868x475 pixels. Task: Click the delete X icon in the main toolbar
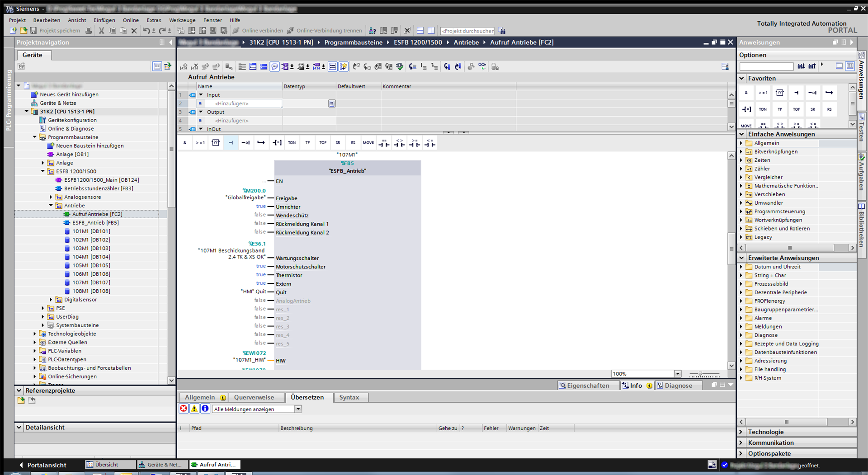(134, 30)
